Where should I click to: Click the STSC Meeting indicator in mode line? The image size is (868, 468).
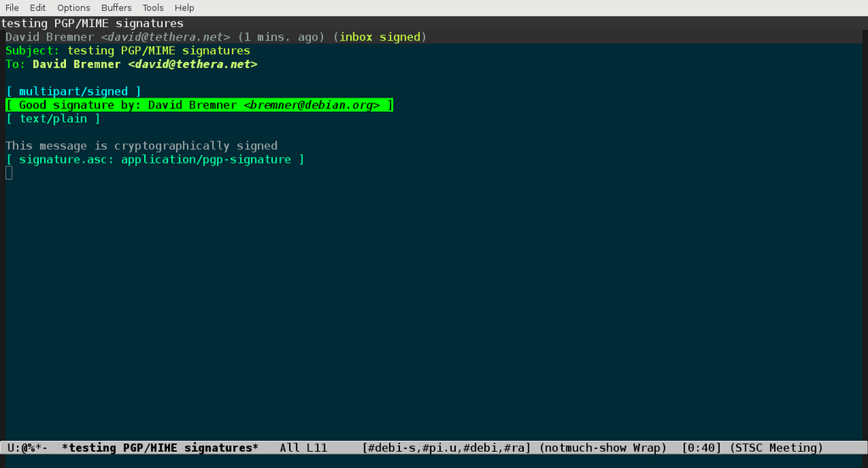pyautogui.click(x=776, y=448)
